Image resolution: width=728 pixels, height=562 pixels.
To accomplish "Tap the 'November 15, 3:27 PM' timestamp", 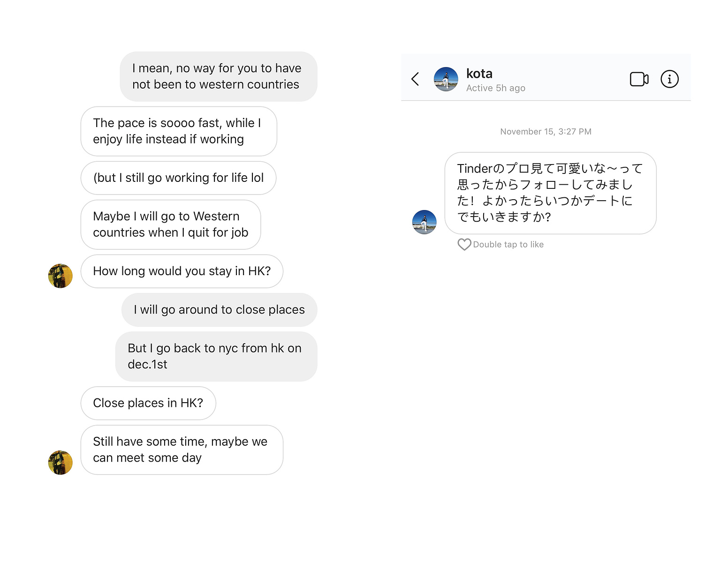I will (x=546, y=132).
